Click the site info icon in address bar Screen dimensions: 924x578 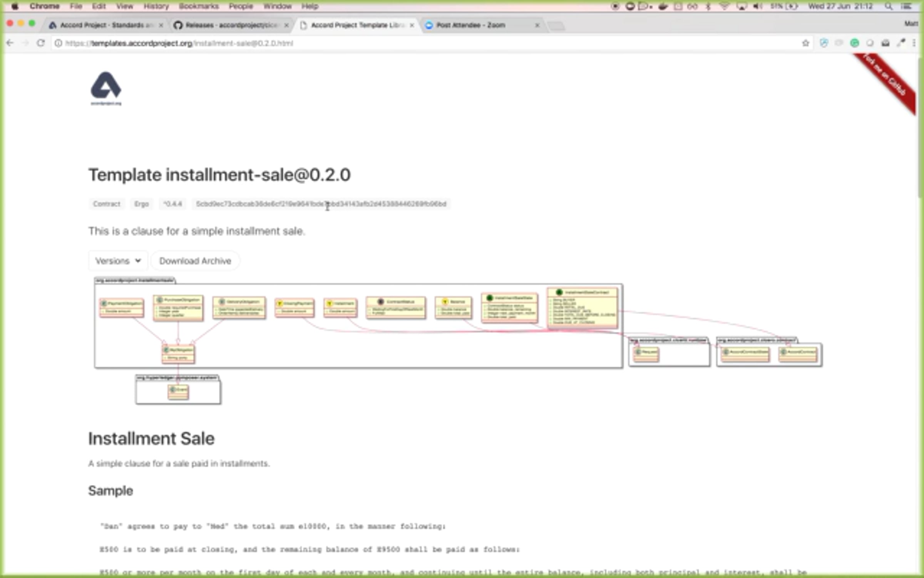pyautogui.click(x=58, y=43)
